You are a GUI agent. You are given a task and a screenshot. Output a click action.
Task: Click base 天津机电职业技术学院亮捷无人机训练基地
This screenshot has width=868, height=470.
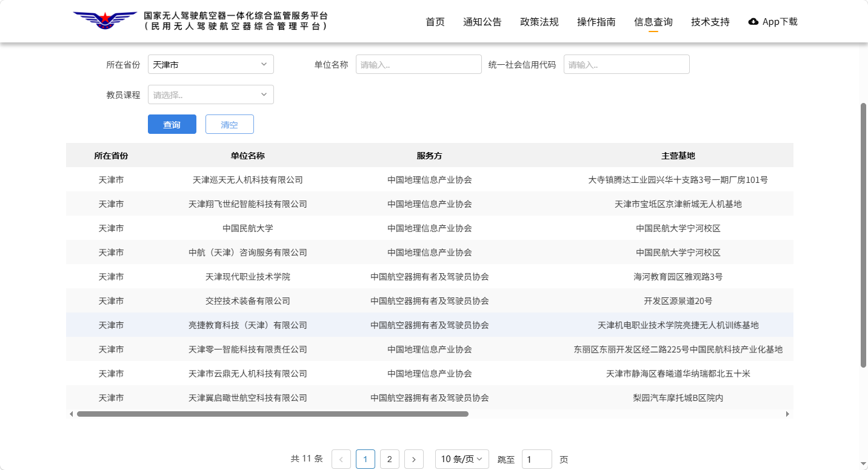point(678,325)
